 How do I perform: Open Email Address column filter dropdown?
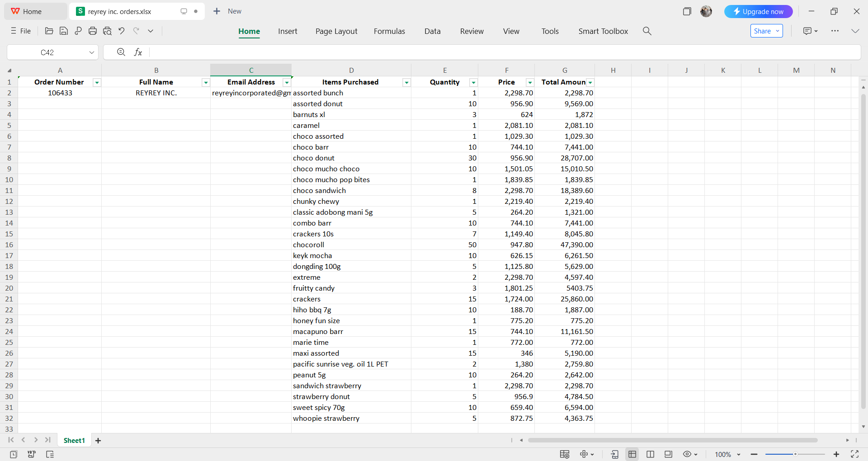click(x=287, y=82)
